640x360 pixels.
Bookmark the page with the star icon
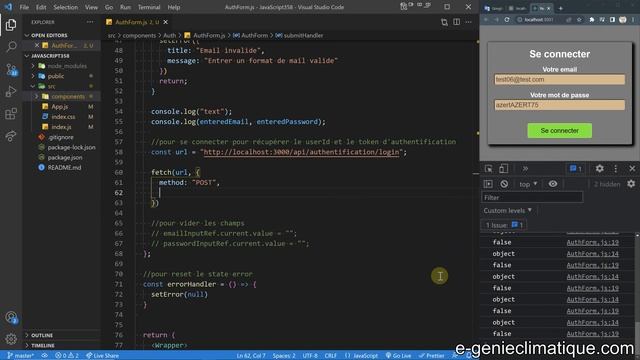(579, 20)
